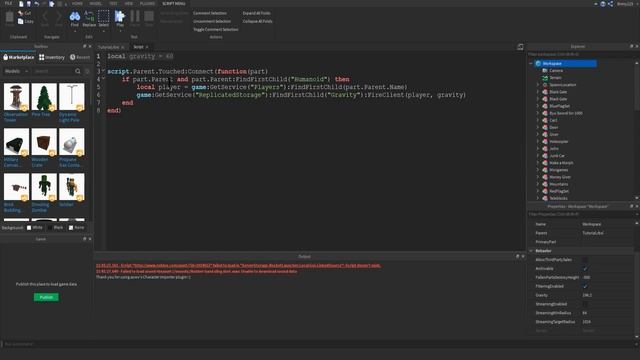Toggle the Archivable checkbox
Viewport: 640px width, 360px height.
tap(585, 269)
